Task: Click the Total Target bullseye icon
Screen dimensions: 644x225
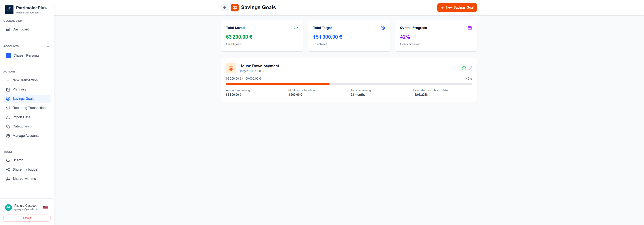Action: pos(383,28)
